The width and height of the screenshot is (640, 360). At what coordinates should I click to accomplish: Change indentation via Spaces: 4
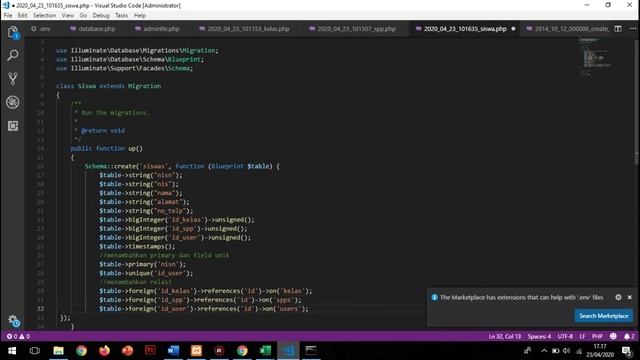click(x=539, y=336)
